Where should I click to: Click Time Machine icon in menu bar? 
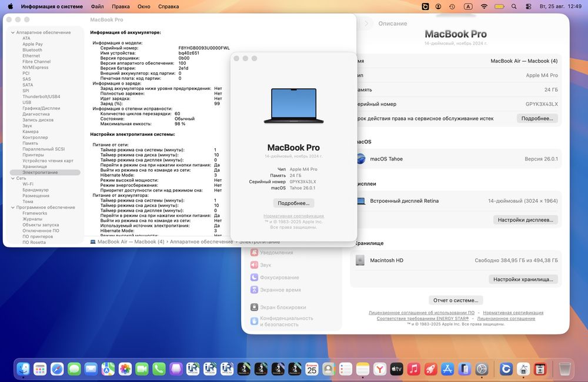coord(452,6)
